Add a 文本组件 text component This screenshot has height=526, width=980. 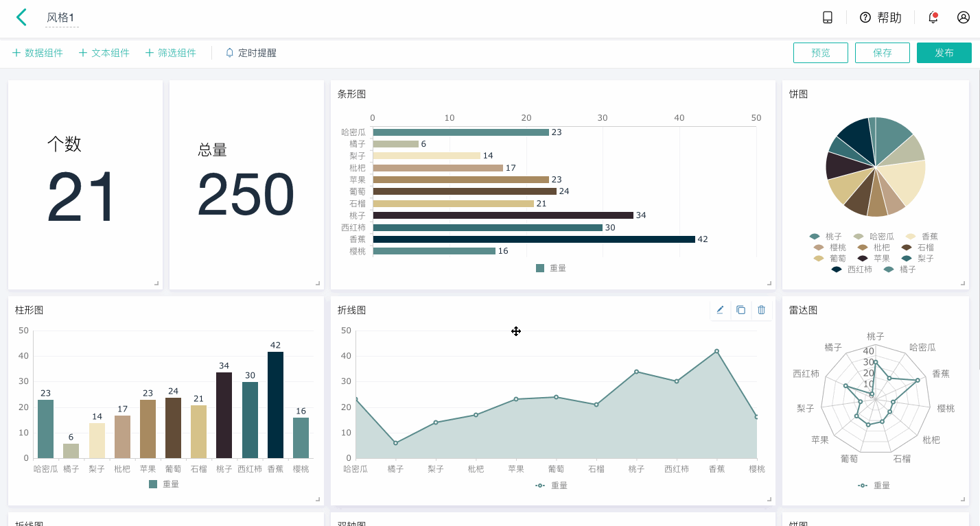[104, 53]
